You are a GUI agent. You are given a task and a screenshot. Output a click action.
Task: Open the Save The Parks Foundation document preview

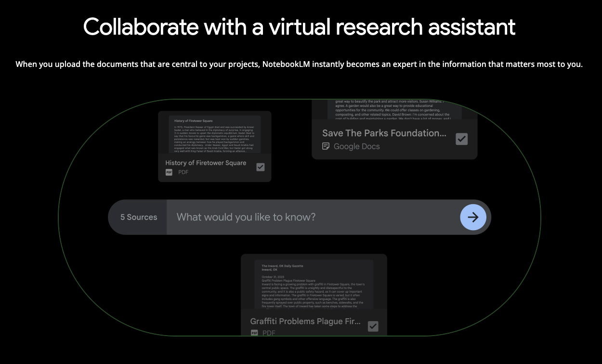tap(394, 110)
